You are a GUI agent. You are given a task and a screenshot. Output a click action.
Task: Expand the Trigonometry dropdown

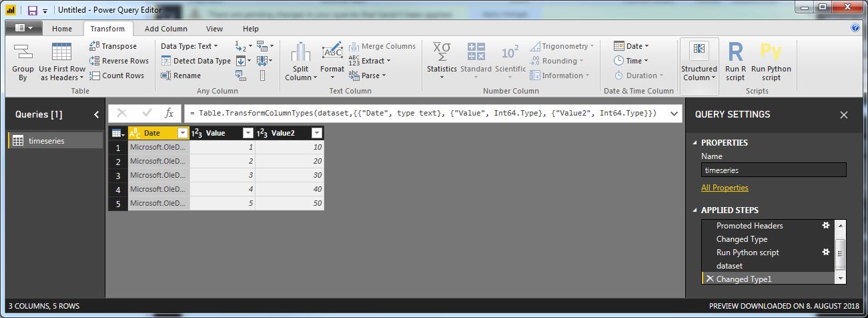563,46
